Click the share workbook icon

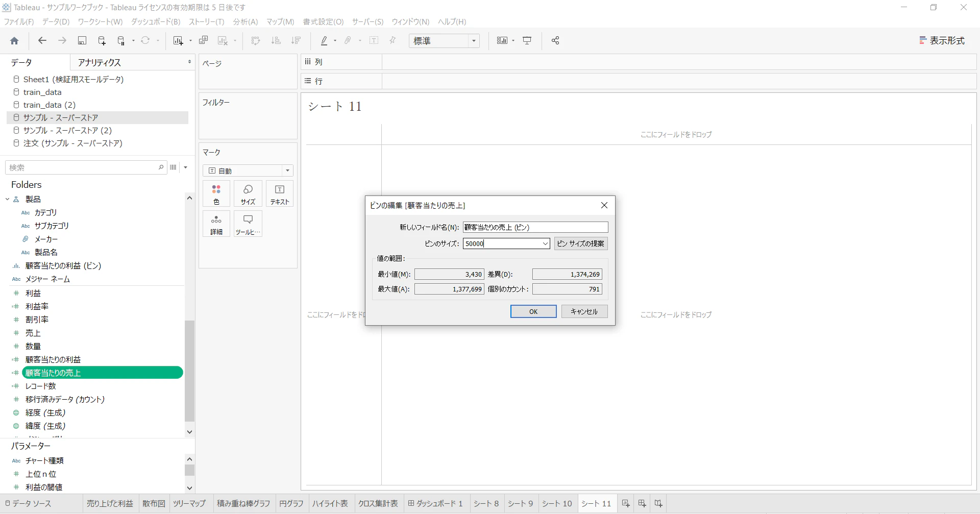click(555, 40)
